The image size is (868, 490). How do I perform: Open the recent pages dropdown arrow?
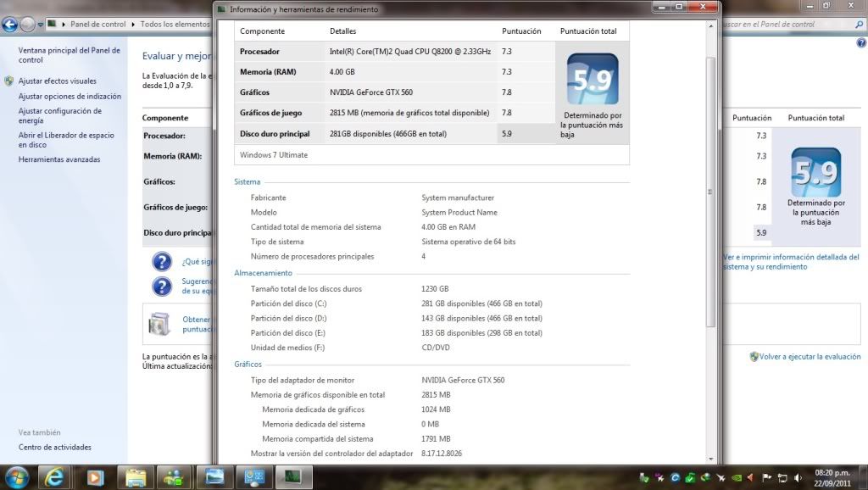click(x=41, y=25)
